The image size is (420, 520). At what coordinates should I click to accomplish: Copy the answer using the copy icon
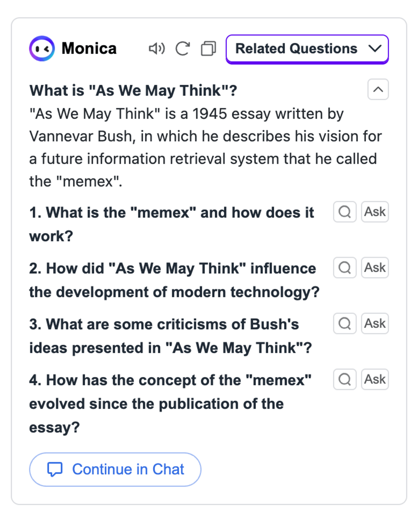pos(207,49)
